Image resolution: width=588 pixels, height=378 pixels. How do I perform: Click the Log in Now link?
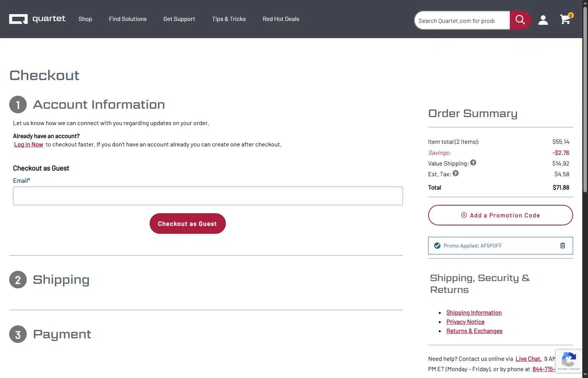click(x=29, y=145)
